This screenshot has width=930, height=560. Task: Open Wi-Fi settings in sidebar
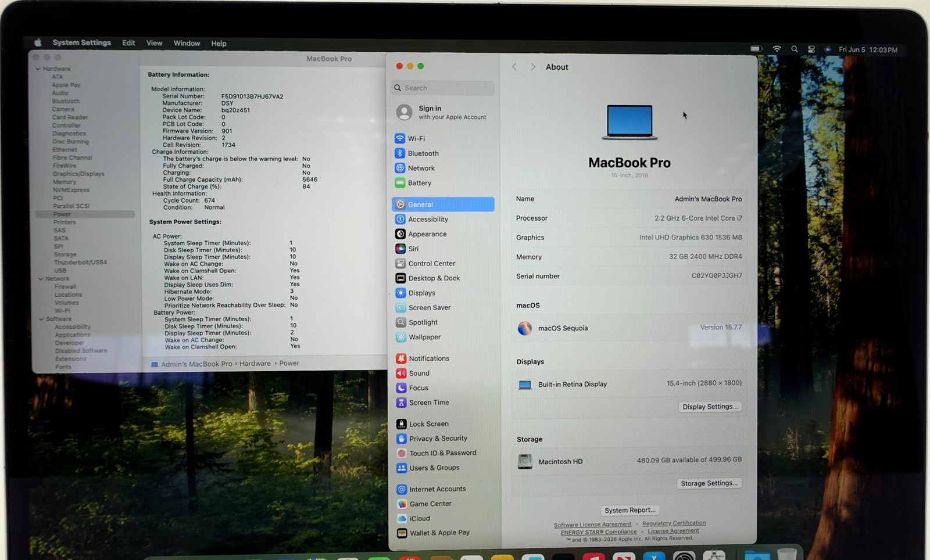tap(442, 138)
